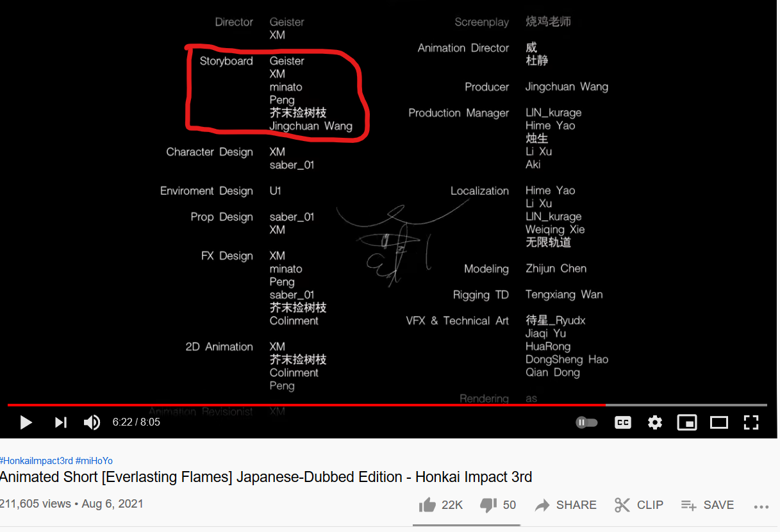Open the player settings gear

(x=654, y=422)
